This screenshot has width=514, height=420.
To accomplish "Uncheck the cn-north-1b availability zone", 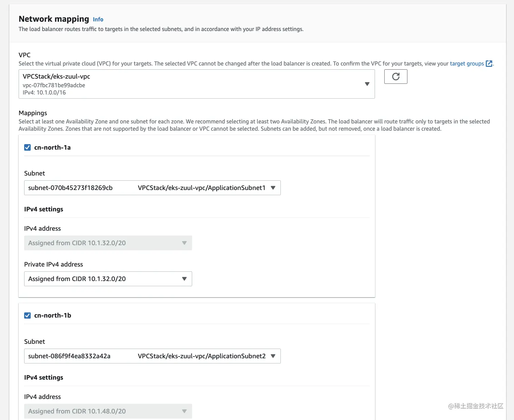I will coord(28,316).
